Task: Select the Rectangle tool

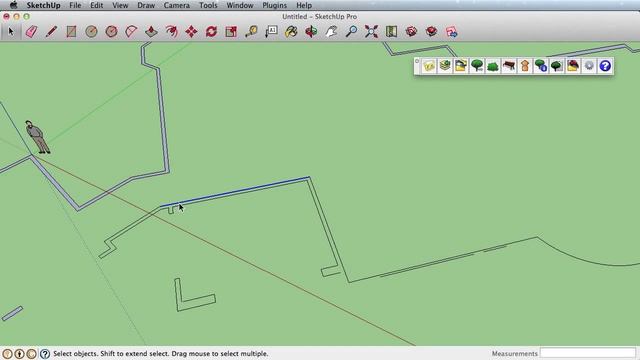Action: point(71,31)
